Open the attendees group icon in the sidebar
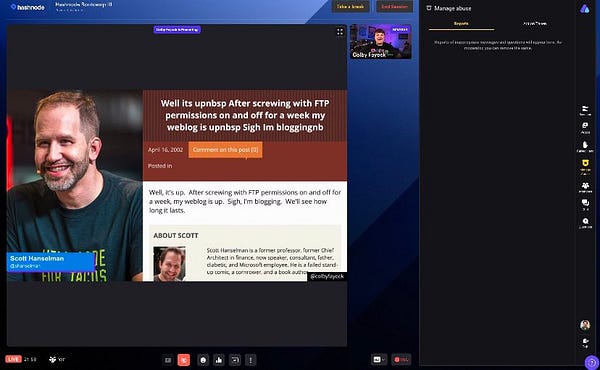This screenshot has height=370, width=600. click(585, 187)
